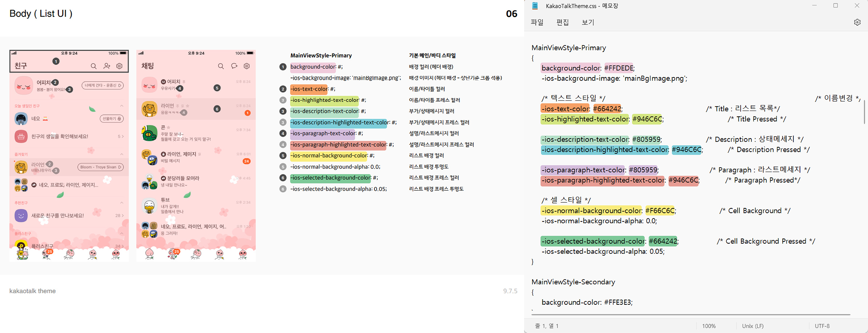Click the 선물하기 gift button beside 네오
This screenshot has width=868, height=333.
pos(111,119)
